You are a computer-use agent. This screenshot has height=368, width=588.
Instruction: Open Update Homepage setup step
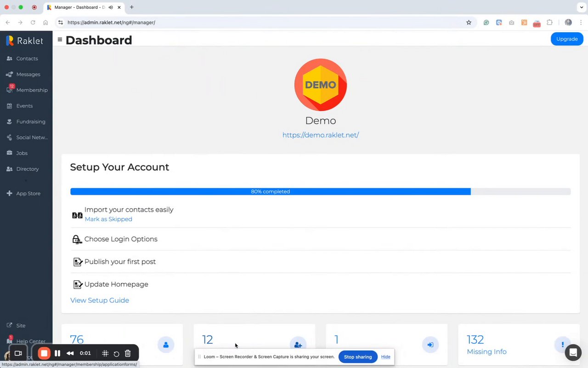[x=116, y=284]
